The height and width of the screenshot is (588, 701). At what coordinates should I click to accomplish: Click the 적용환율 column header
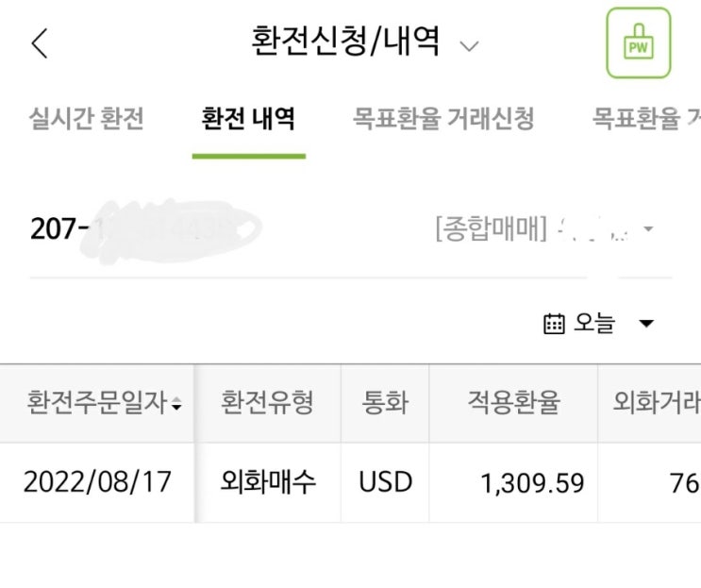(x=513, y=404)
